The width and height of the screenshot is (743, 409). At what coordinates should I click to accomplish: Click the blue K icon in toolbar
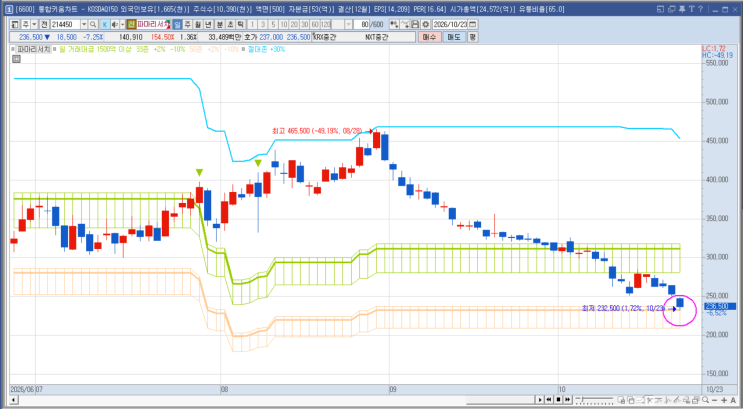pyautogui.click(x=105, y=24)
